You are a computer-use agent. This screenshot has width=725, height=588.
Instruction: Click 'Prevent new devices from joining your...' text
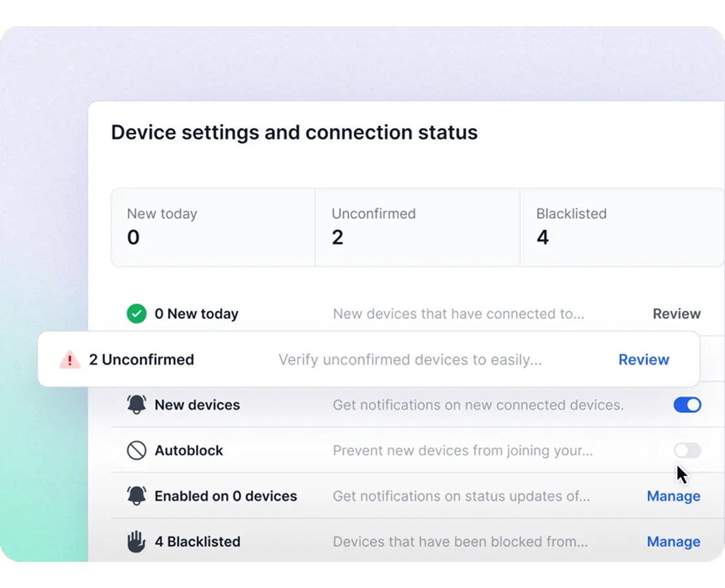tap(462, 450)
